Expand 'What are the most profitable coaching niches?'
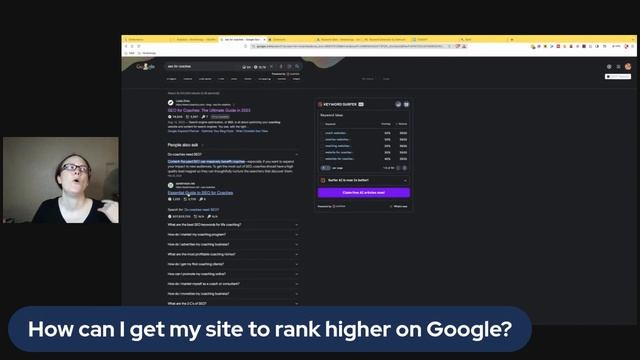 point(233,254)
